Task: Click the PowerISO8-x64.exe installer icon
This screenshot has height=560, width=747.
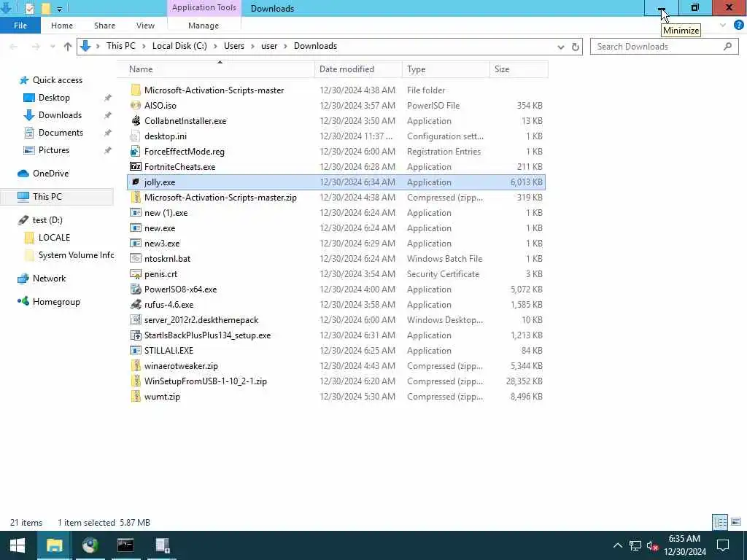Action: (x=136, y=289)
